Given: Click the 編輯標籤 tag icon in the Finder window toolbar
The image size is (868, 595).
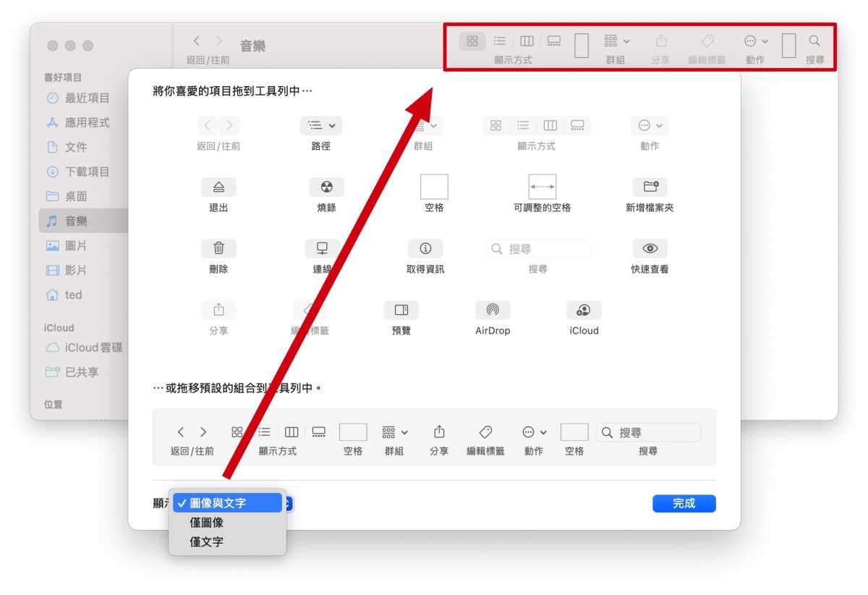Looking at the screenshot, I should 707,41.
